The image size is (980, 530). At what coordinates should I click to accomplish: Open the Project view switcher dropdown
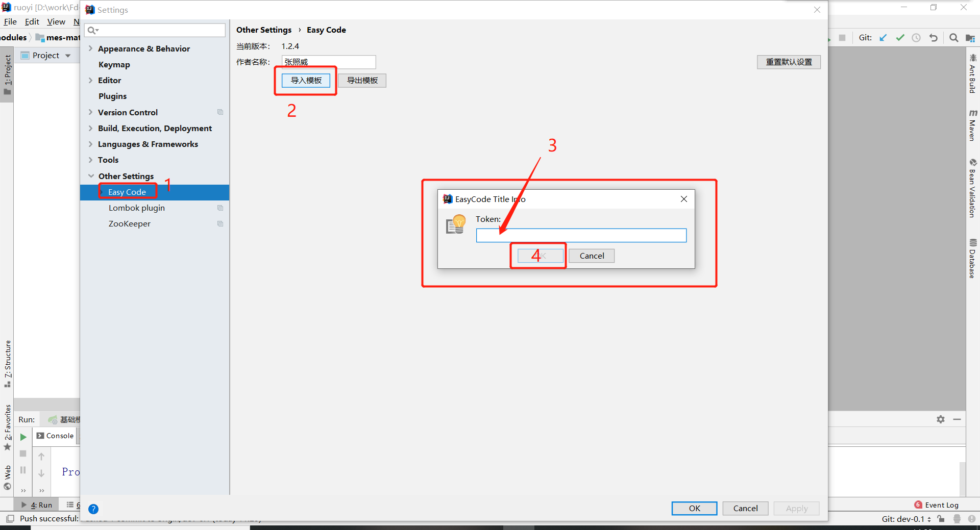pos(68,55)
